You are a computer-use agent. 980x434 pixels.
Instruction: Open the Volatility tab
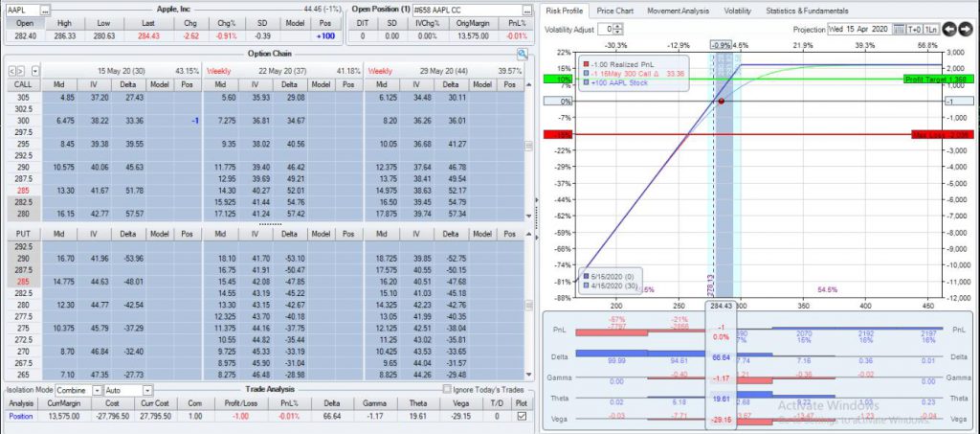tap(738, 11)
